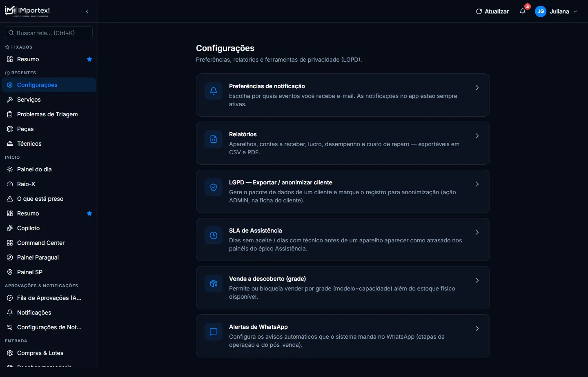The height and width of the screenshot is (377, 588).
Task: Click the warning icon for O que está preso
Action: point(10,199)
